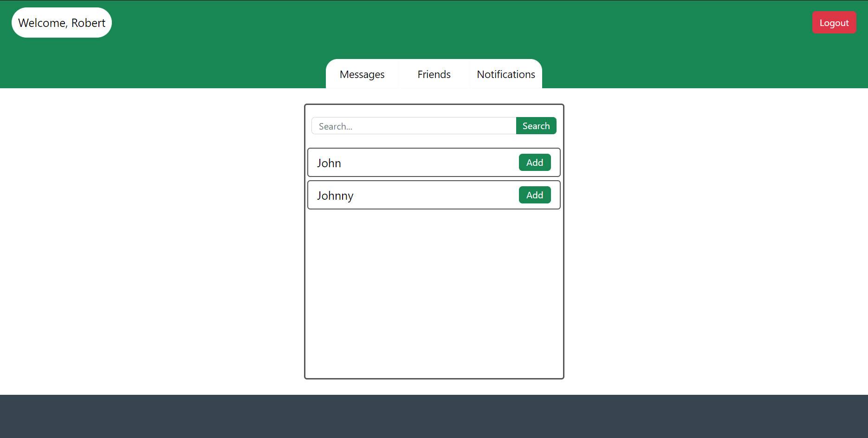Click the Logout button

click(x=834, y=22)
